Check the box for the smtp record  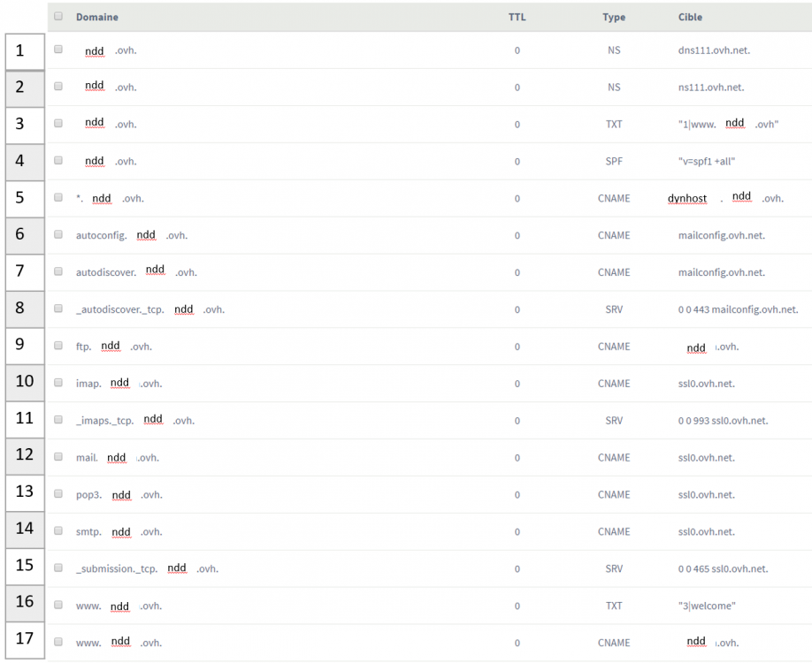58,531
